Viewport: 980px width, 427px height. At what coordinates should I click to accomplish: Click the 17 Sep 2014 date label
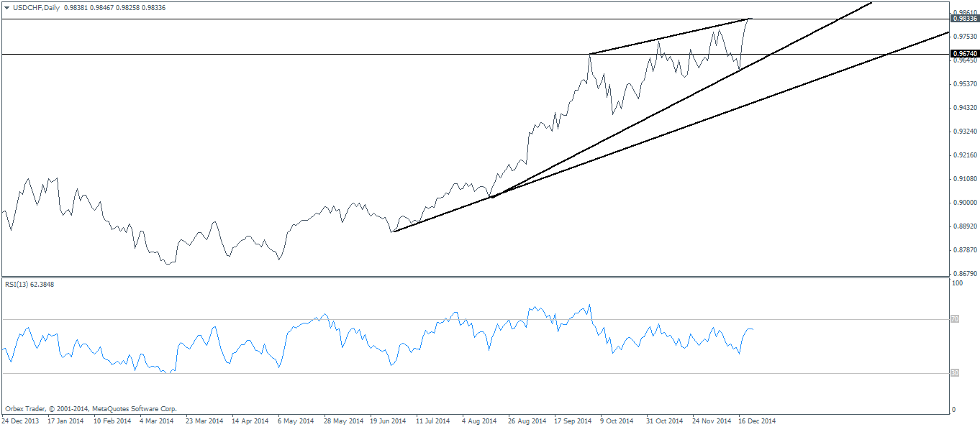coord(573,421)
